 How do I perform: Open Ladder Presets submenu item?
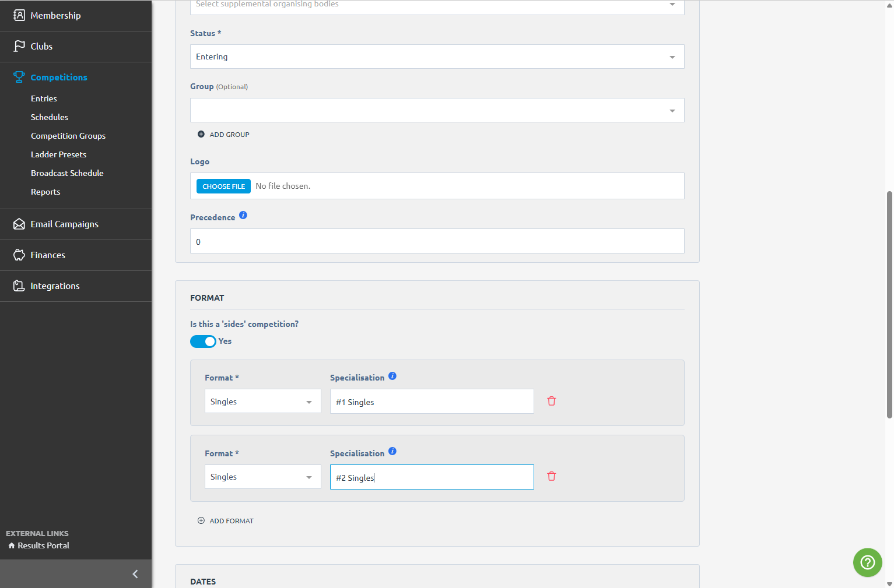click(x=58, y=154)
